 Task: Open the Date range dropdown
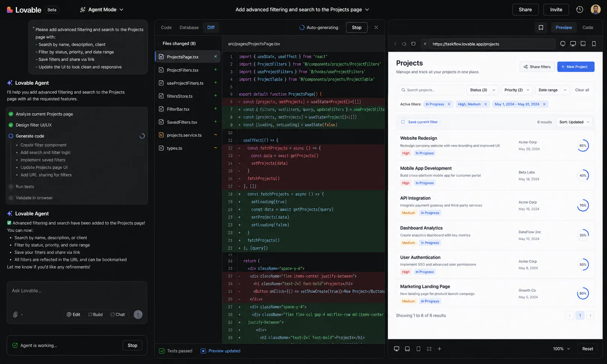point(552,90)
